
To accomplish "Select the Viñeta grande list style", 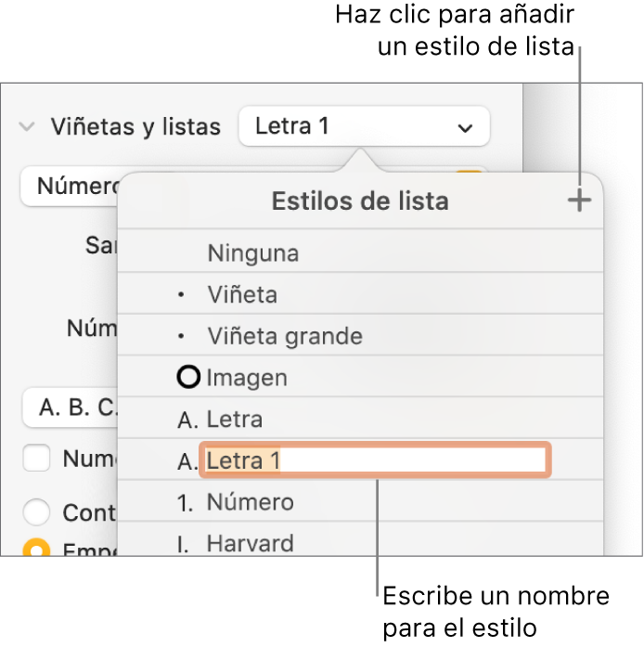I will (361, 335).
